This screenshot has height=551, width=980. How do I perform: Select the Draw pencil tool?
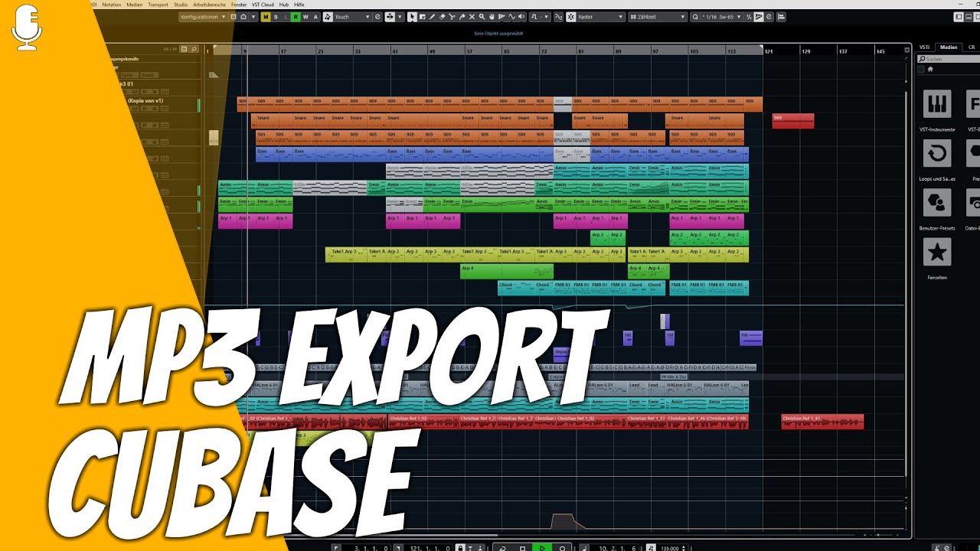432,17
